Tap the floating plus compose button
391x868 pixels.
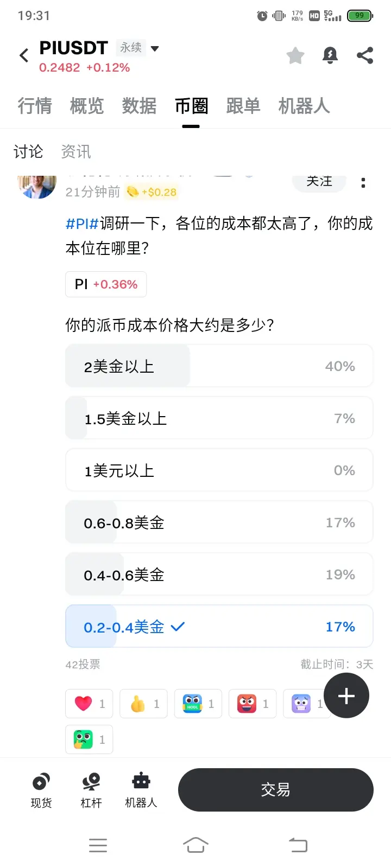[346, 695]
